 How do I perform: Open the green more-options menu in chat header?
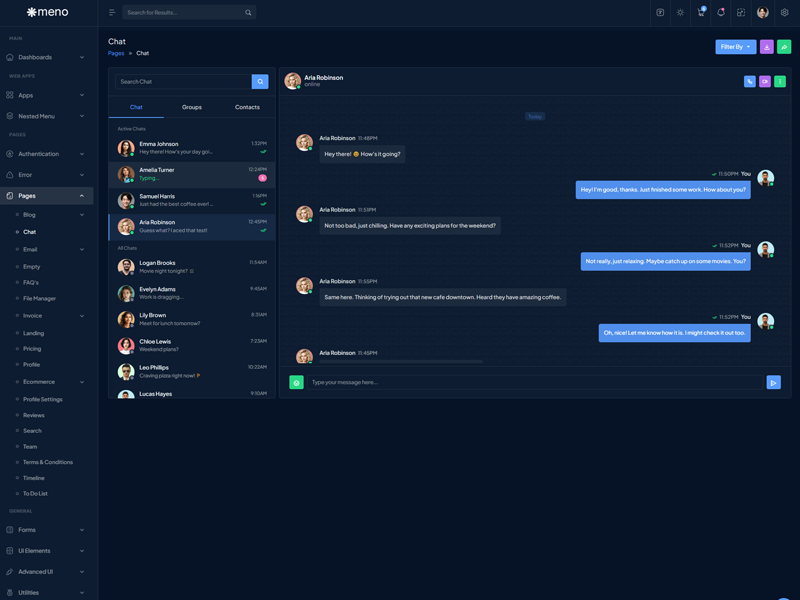(x=780, y=81)
